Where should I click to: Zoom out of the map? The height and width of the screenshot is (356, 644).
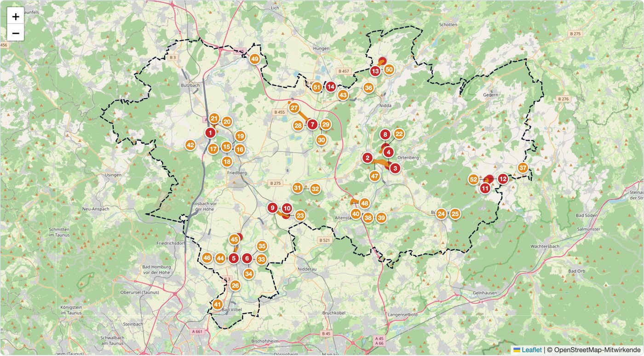(x=16, y=33)
